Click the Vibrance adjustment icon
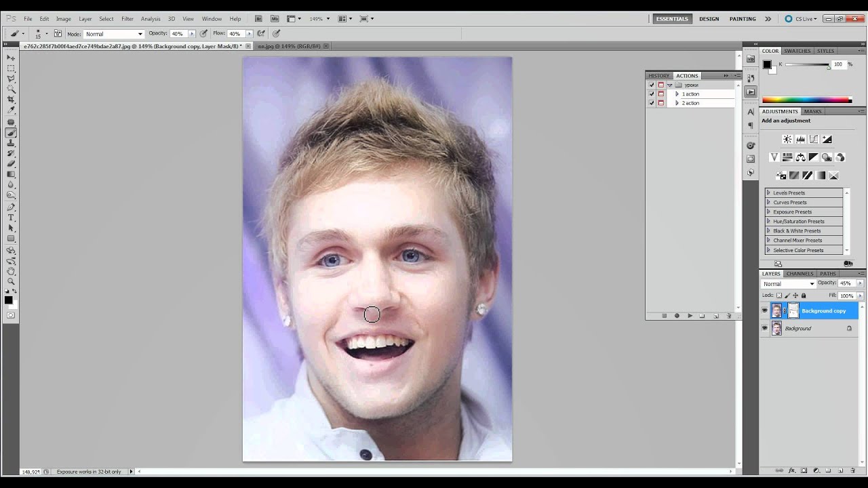868x488 pixels. pos(774,157)
